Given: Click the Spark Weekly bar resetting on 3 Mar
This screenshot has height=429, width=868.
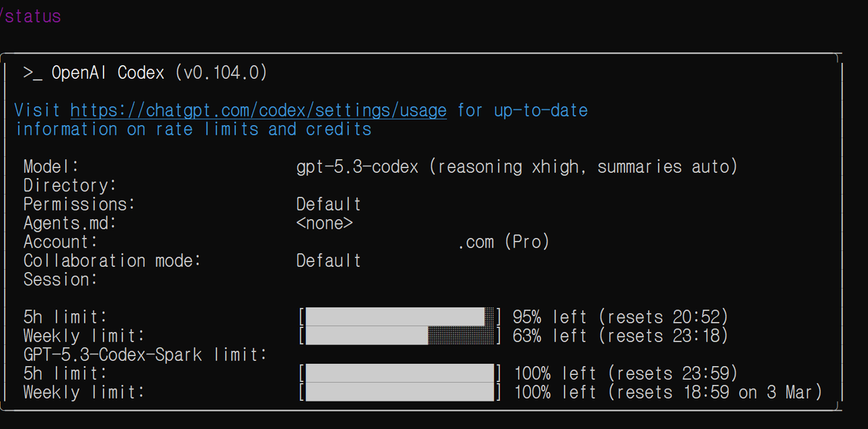Looking at the screenshot, I should point(399,392).
